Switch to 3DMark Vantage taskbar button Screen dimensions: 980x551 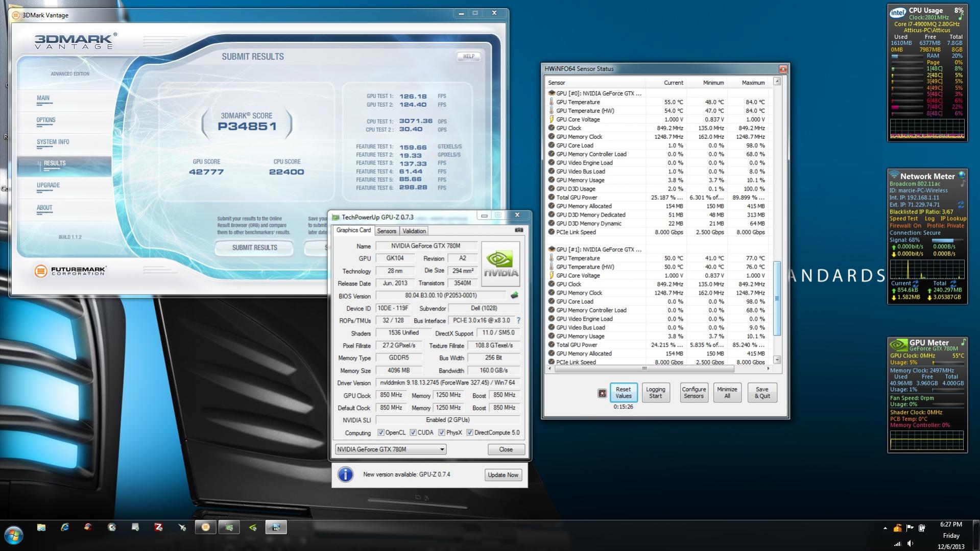point(205,528)
